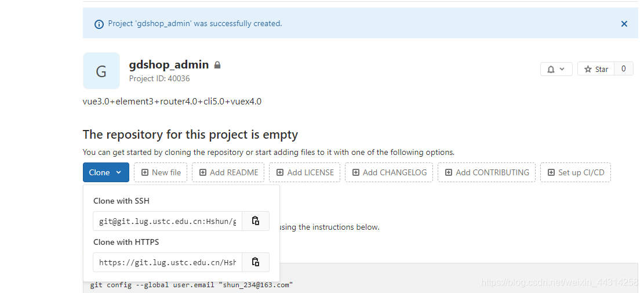Copy the SSH clone URL

(256, 221)
